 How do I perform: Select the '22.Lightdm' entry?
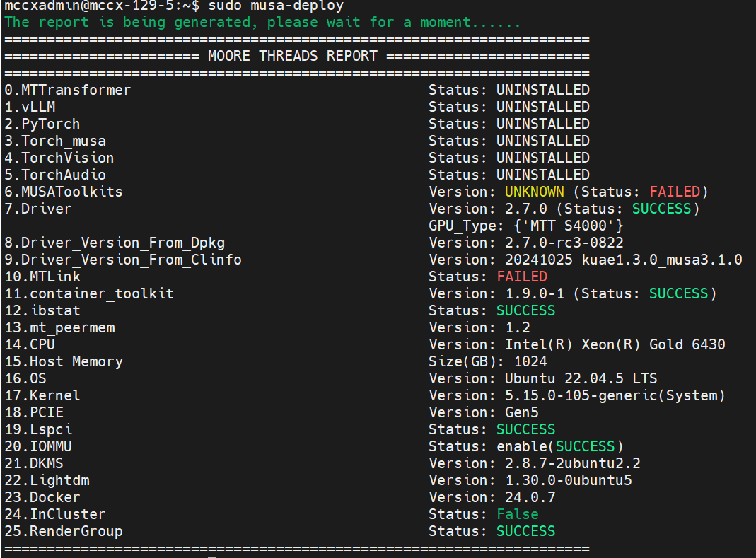point(47,481)
